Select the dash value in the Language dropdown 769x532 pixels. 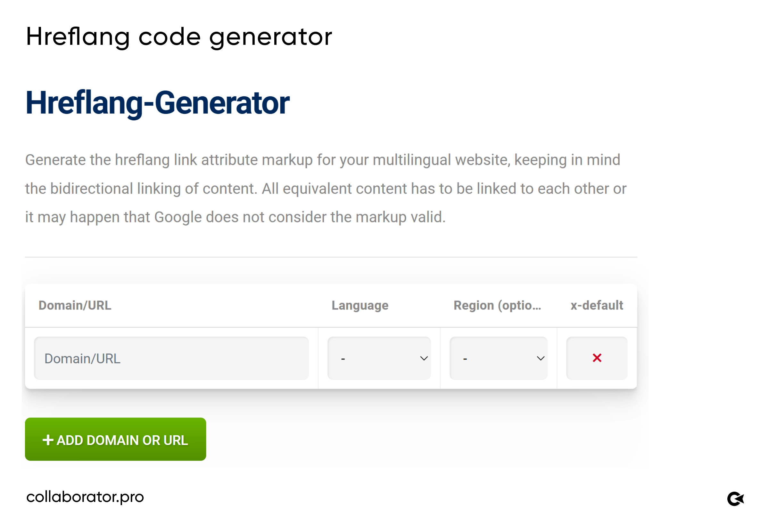coord(343,359)
